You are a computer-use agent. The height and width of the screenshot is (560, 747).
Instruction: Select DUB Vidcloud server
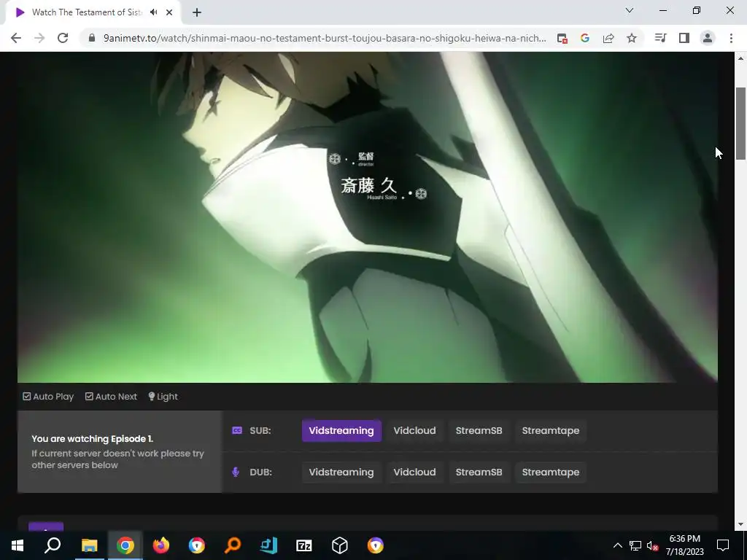pyautogui.click(x=414, y=472)
